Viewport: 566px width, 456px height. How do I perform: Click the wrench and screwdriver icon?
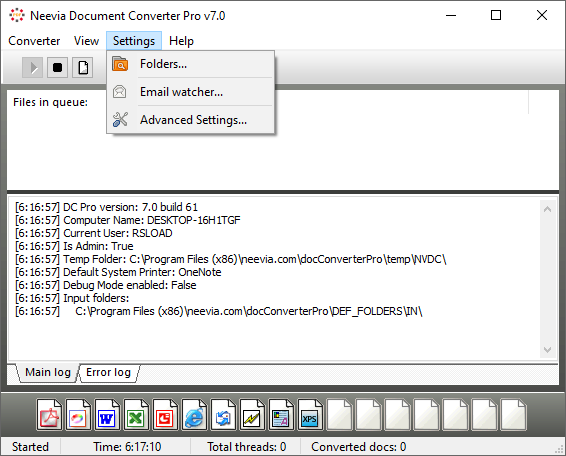[x=120, y=120]
